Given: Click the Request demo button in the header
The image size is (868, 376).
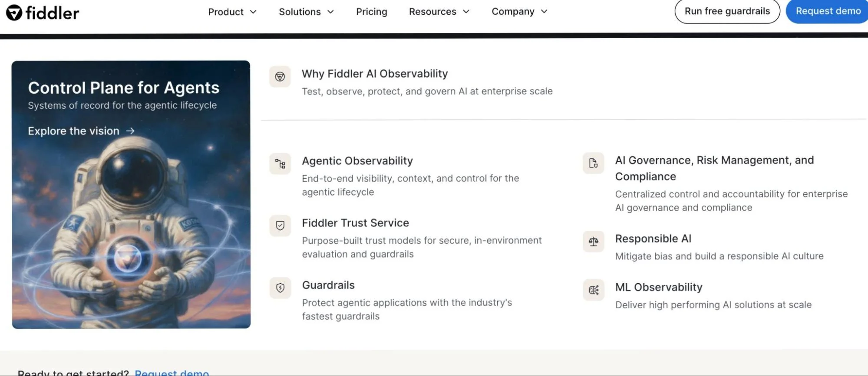Looking at the screenshot, I should [x=828, y=11].
